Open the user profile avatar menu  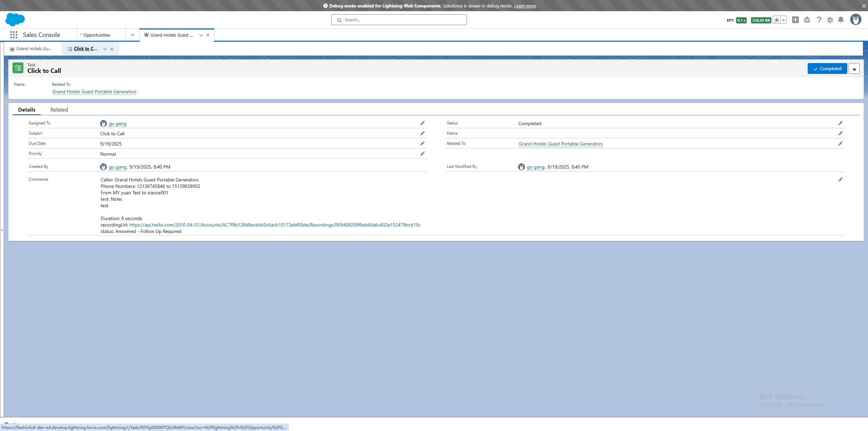[855, 20]
